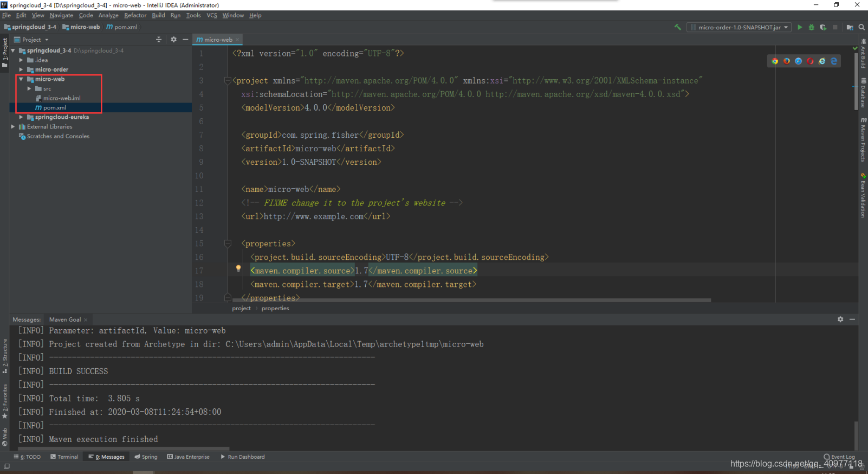Open run configuration dropdown micro-order-1.0-SNAPSHOT.jar
This screenshot has width=868, height=474.
[x=739, y=27]
